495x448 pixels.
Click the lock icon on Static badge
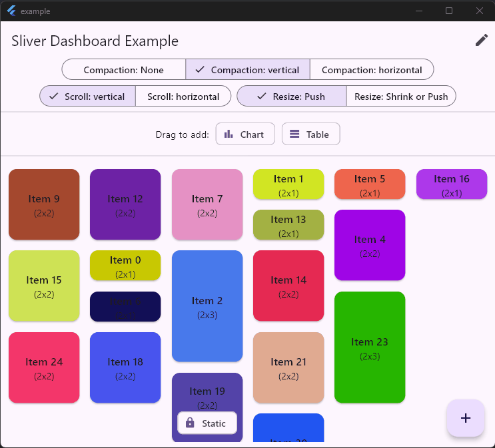[x=190, y=423]
